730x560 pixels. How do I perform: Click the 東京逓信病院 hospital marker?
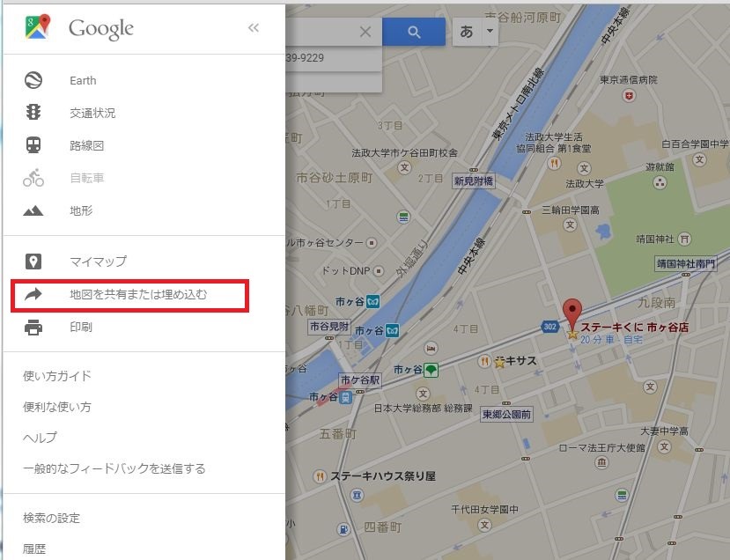tap(630, 96)
